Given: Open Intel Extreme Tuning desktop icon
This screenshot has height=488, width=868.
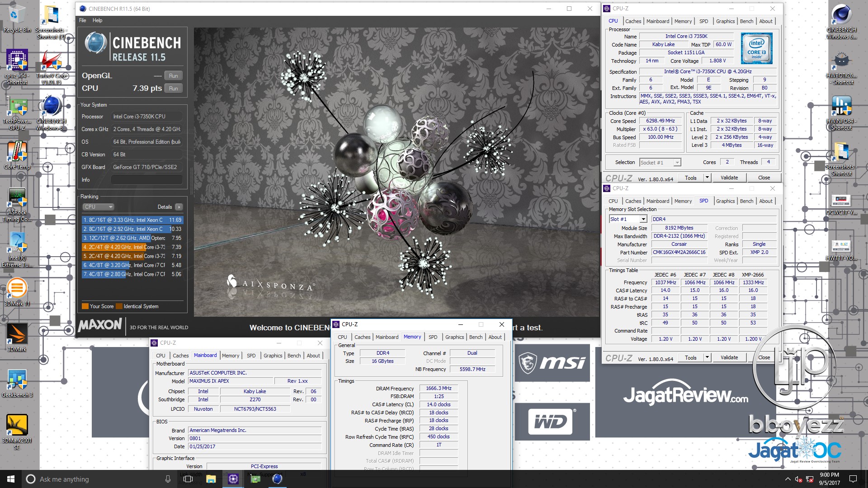Looking at the screenshot, I should (x=17, y=249).
